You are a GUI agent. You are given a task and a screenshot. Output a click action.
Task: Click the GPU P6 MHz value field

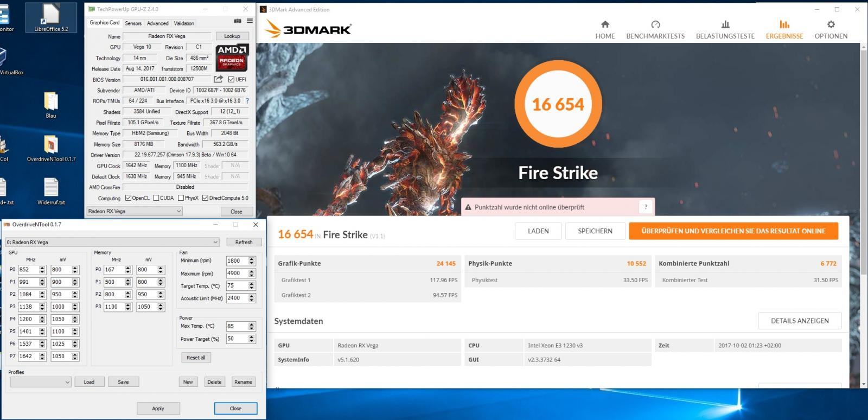[x=28, y=344]
